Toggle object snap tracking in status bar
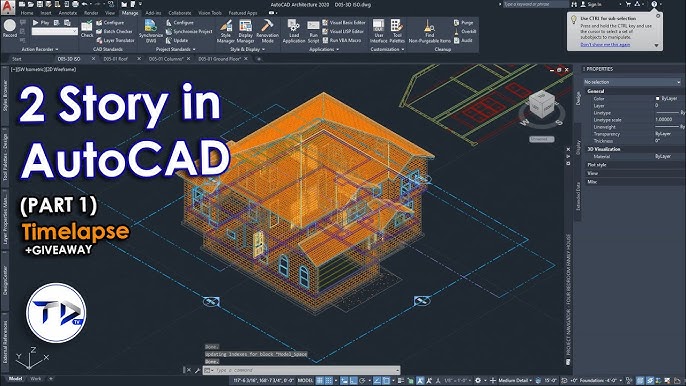686x386 pixels. point(377,381)
